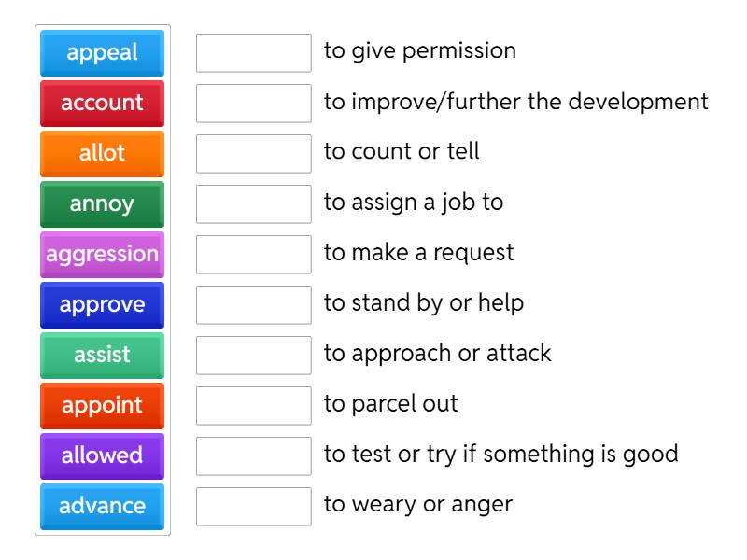Select the box next to 'to weary or anger'
The image size is (747, 560).
(x=254, y=507)
